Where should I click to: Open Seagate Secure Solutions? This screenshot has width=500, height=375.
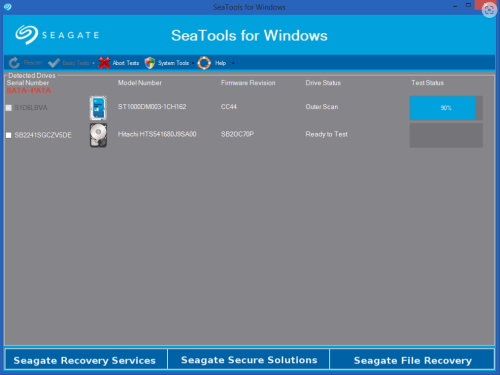click(x=249, y=359)
